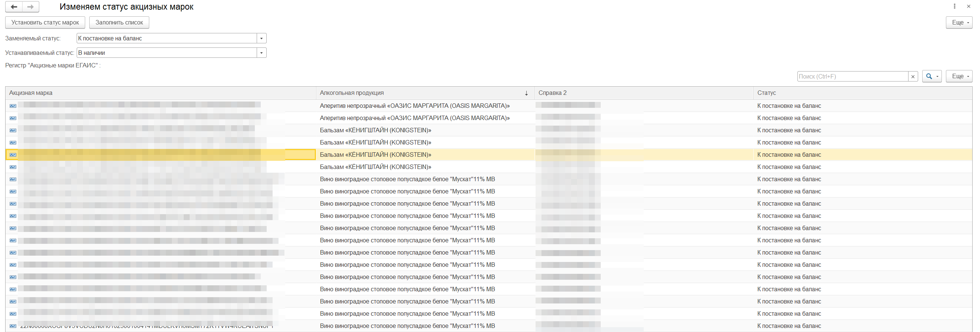Click the Заменяемый статус field with К постановке на баланс
Image resolution: width=980 pixels, height=332 pixels.
(167, 39)
